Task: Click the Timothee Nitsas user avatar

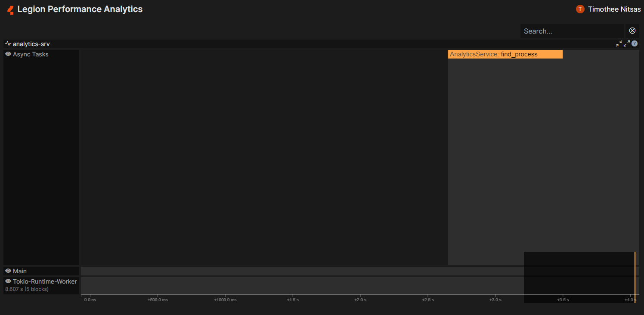Action: pos(580,9)
